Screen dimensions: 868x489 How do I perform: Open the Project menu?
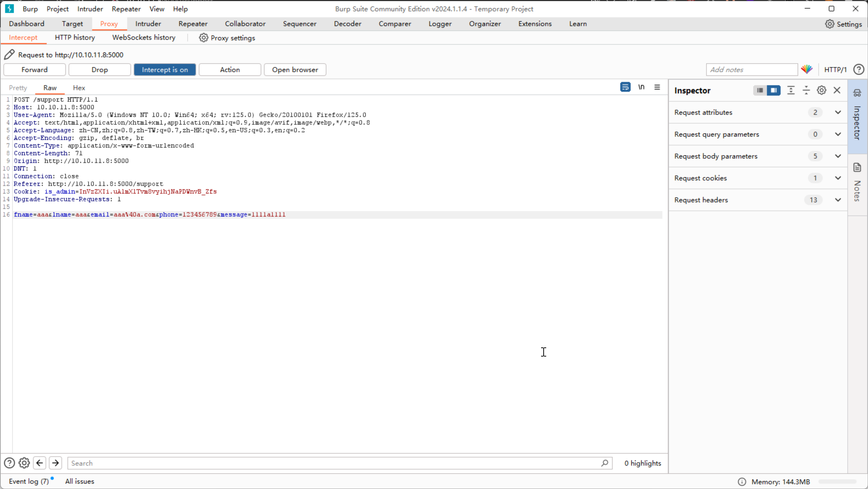click(58, 9)
